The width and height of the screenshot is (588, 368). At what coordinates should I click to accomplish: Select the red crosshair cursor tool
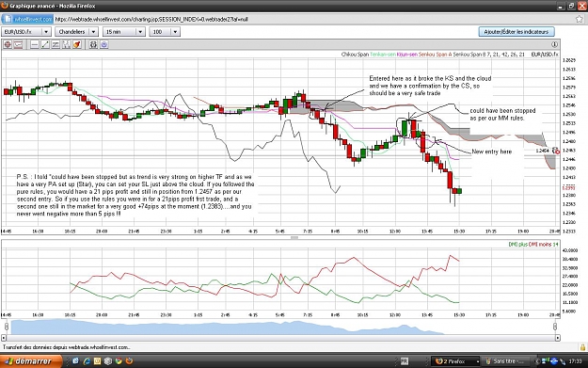pyautogui.click(x=8, y=44)
